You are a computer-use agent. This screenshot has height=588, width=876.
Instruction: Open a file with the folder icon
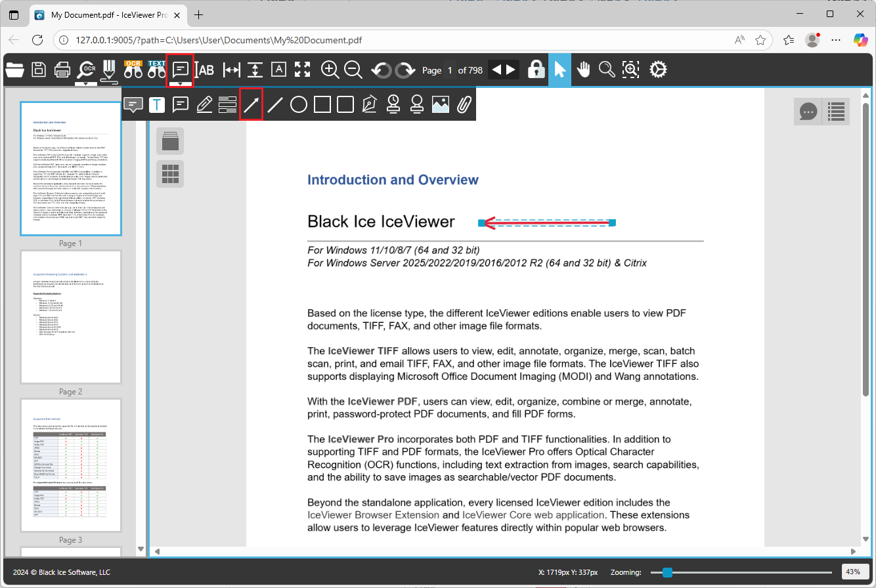pos(14,70)
